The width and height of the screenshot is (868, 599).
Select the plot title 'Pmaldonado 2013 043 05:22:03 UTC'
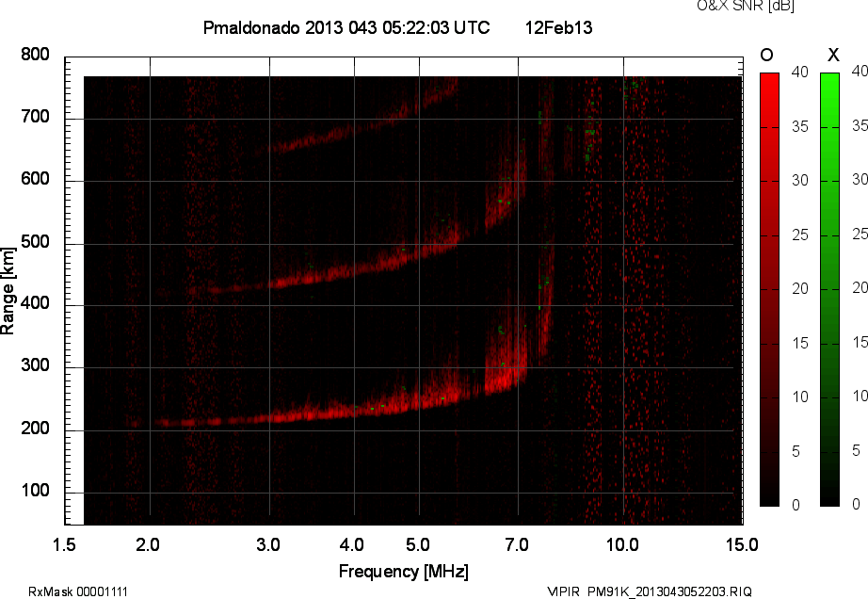[346, 27]
